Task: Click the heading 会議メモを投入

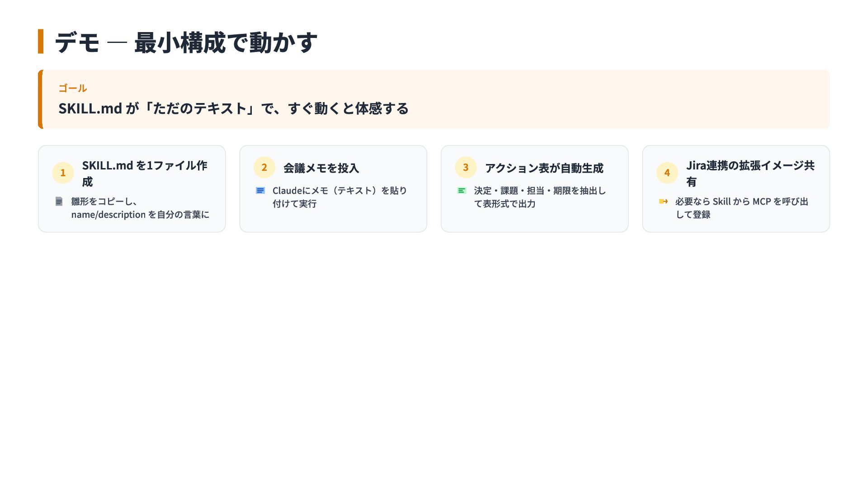Action: 321,168
